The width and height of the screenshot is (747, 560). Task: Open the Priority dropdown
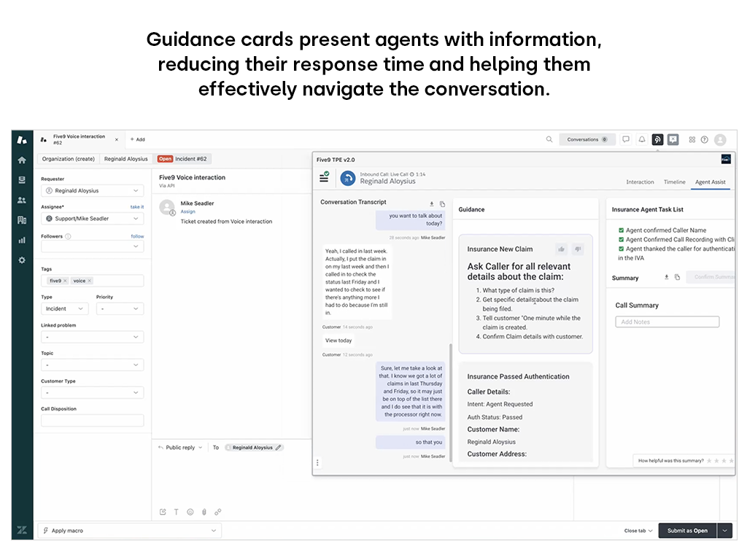[120, 309]
